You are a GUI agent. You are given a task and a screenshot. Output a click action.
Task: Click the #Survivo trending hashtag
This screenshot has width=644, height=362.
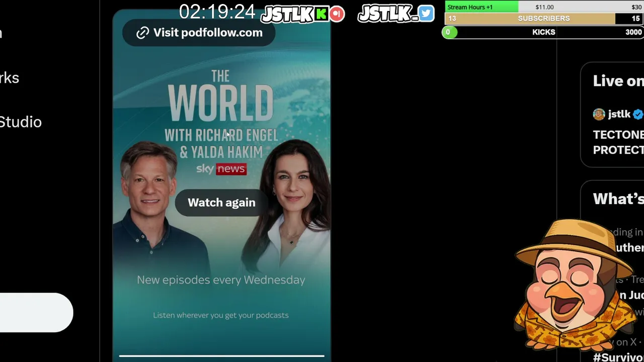(x=618, y=357)
